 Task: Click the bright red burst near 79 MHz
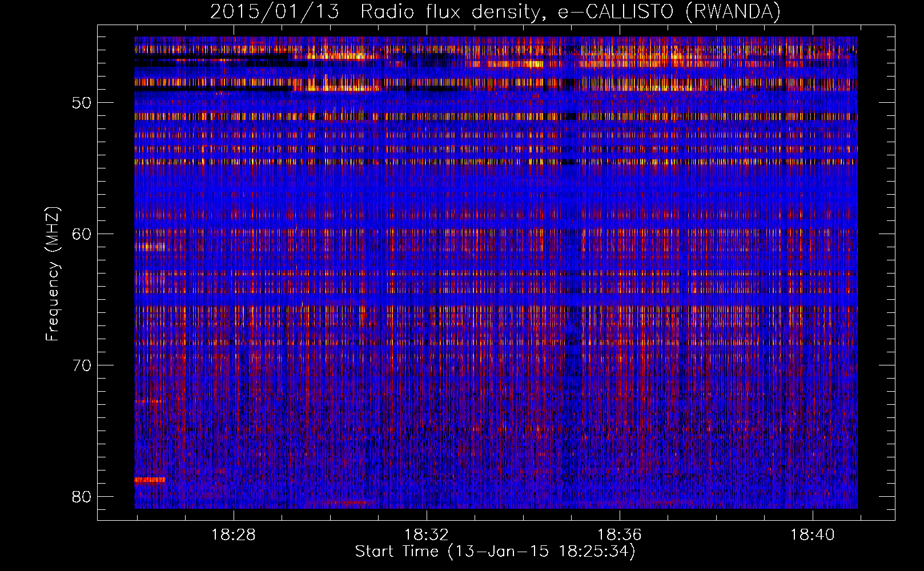pos(150,480)
